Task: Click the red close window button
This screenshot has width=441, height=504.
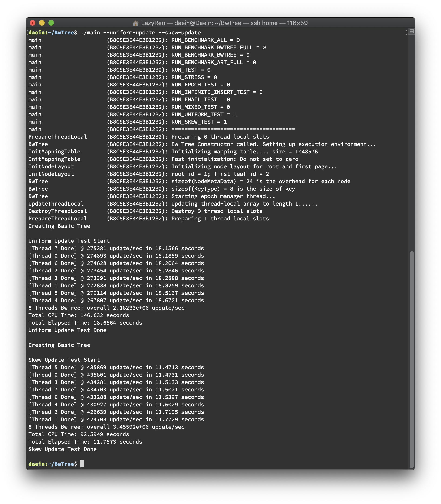Action: [x=33, y=23]
